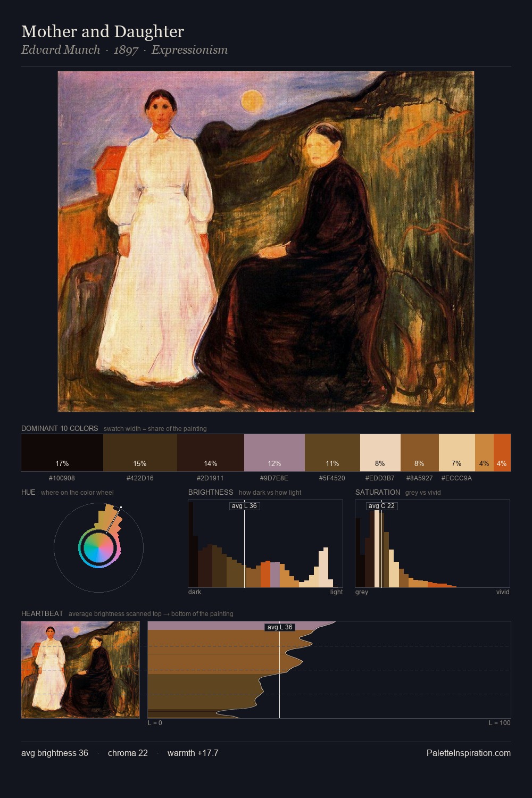Click the 'vivid' axis label under Saturation
Image resolution: width=532 pixels, height=798 pixels.
tap(503, 592)
